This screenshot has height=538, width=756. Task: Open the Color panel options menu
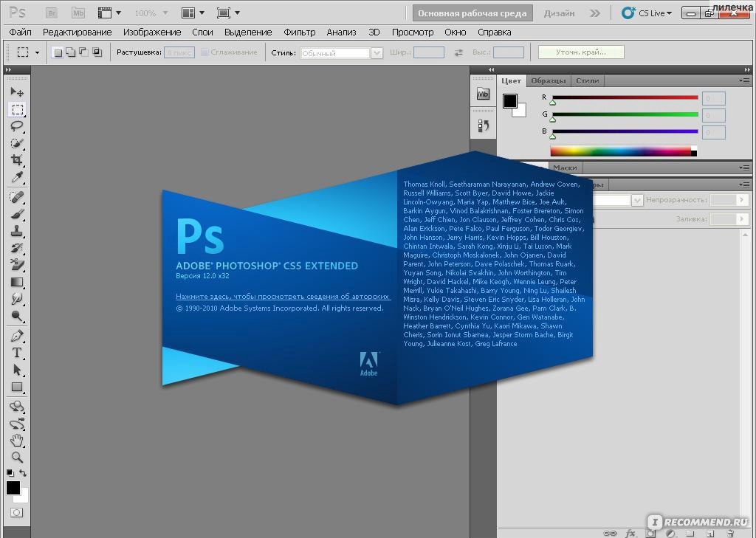[744, 81]
